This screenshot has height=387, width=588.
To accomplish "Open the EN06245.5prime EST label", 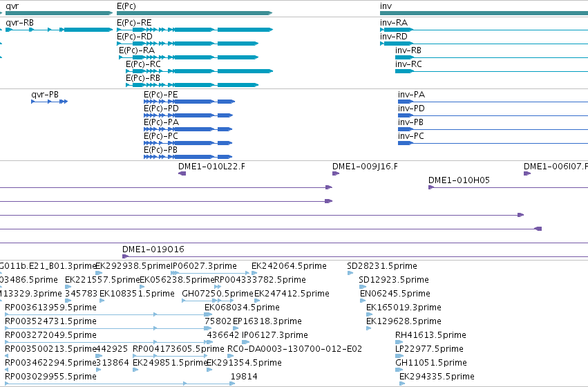I will tap(395, 294).
